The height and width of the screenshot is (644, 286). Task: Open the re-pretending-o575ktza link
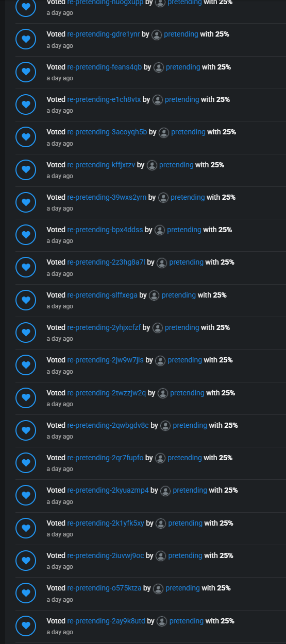coord(104,588)
